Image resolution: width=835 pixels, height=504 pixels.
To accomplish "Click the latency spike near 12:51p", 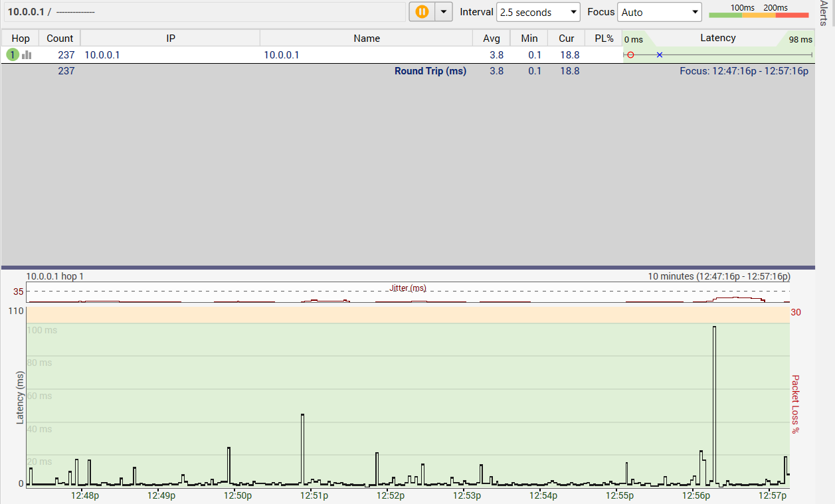I will (302, 448).
